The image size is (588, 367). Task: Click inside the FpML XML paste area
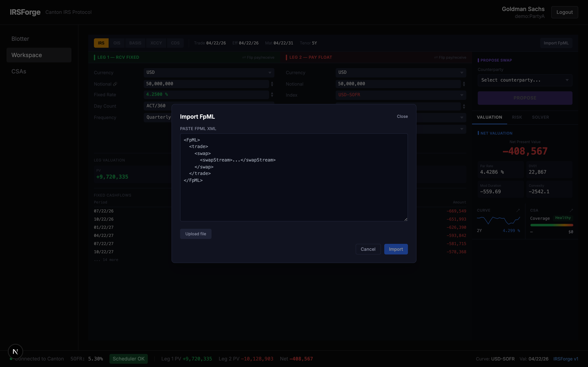294,177
